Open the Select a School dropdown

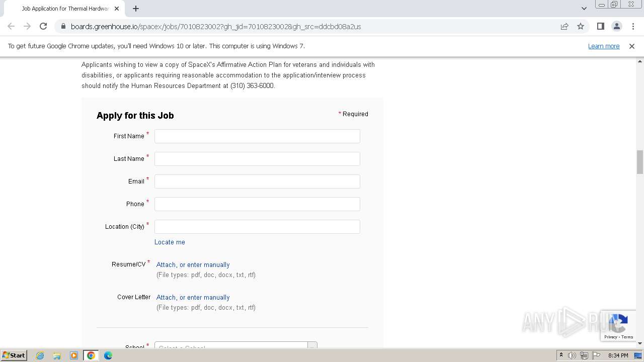click(x=236, y=346)
